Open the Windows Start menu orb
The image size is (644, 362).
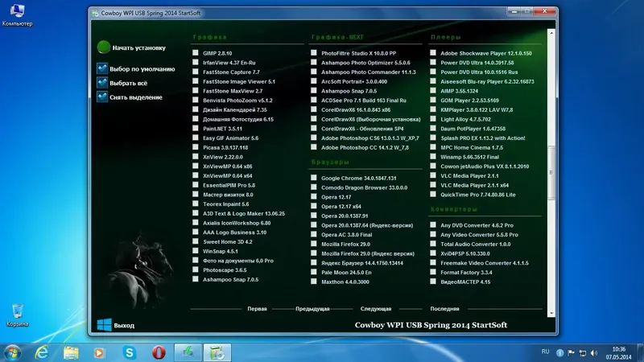pos(12,352)
